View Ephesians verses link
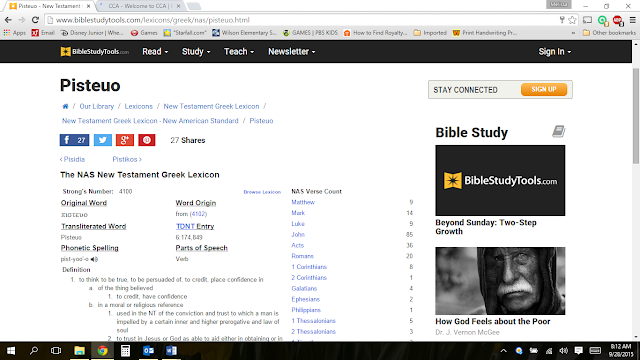640x360 pixels. (305, 299)
